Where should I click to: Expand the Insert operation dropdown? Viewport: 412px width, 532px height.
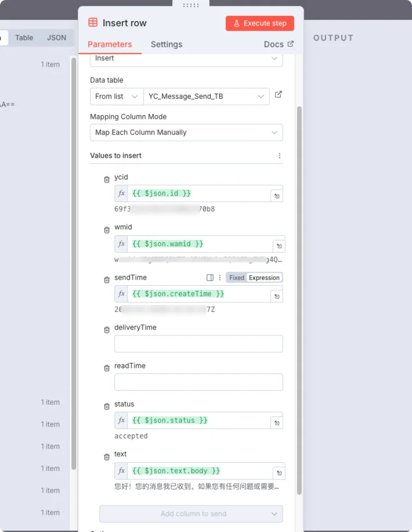pos(186,59)
